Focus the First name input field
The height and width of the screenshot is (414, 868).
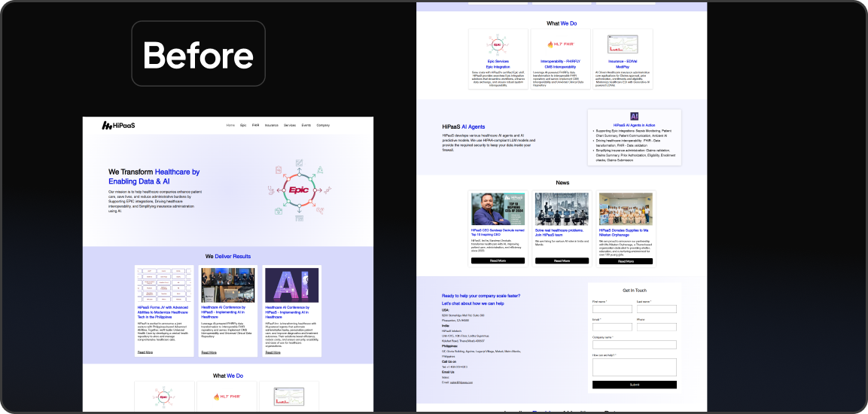point(612,309)
